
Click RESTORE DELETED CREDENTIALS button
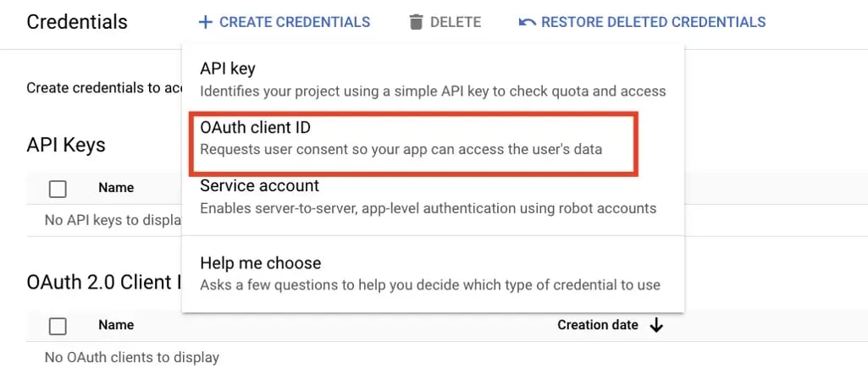coord(642,22)
